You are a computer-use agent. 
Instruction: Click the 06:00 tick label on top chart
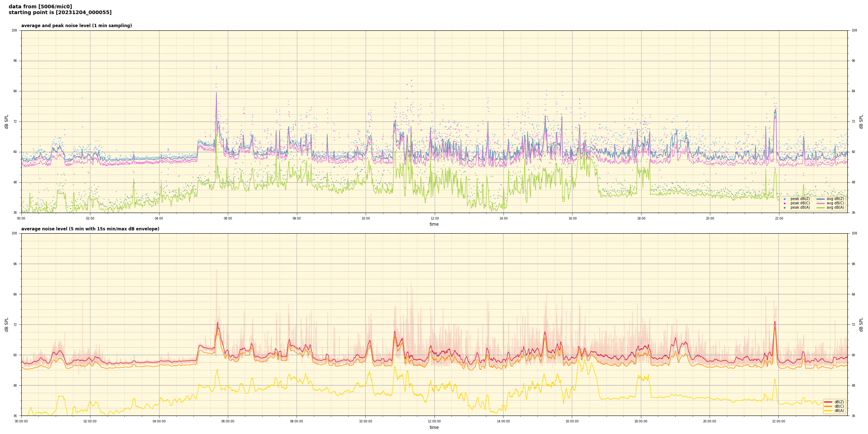coord(228,218)
